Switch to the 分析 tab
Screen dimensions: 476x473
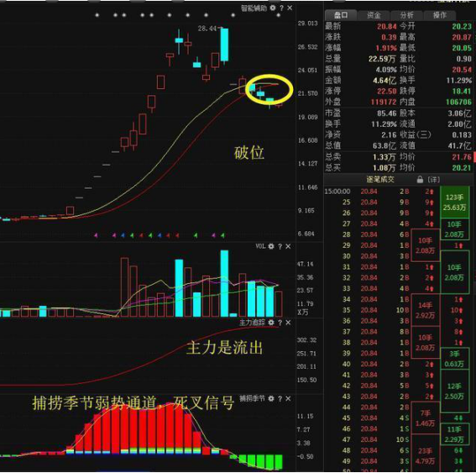[406, 15]
